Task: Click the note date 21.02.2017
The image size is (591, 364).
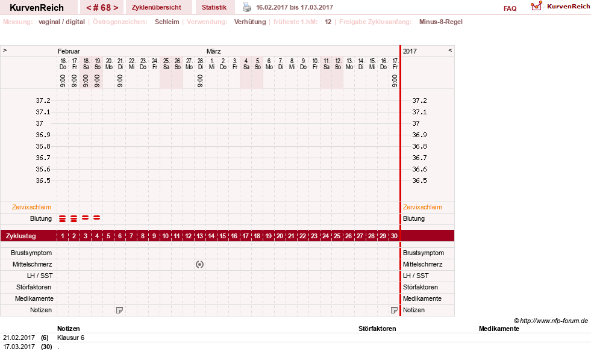Action: tap(19, 338)
